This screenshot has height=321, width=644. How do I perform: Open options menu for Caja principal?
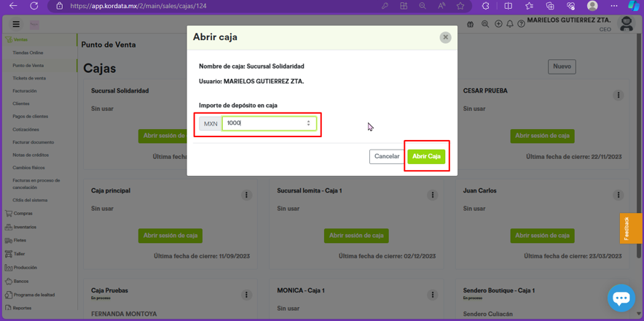coord(246,195)
